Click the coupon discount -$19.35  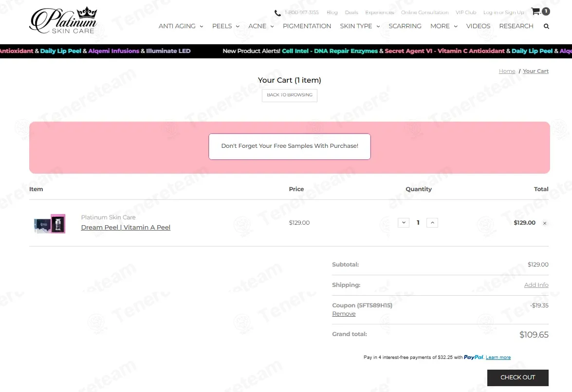pos(539,305)
